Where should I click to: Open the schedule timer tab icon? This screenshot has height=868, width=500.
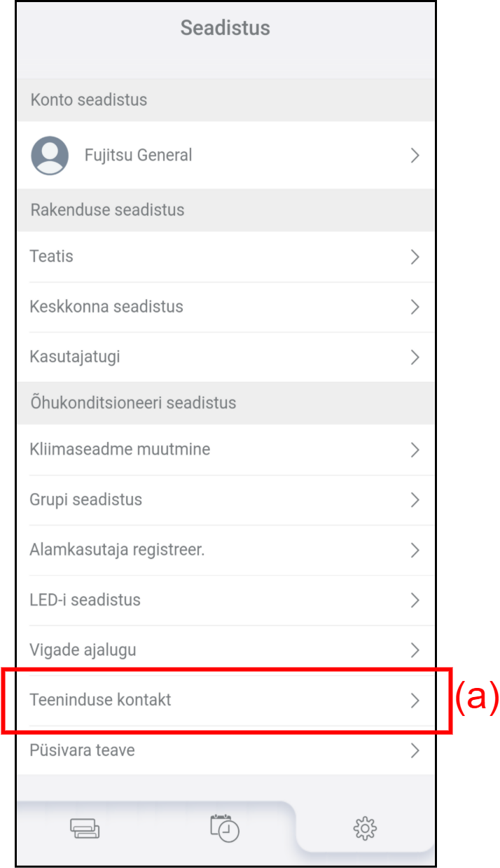pyautogui.click(x=225, y=827)
